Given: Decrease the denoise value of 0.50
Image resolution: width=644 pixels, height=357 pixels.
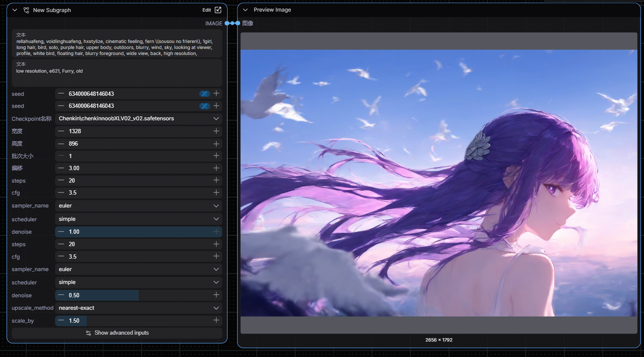Looking at the screenshot, I should coord(61,295).
